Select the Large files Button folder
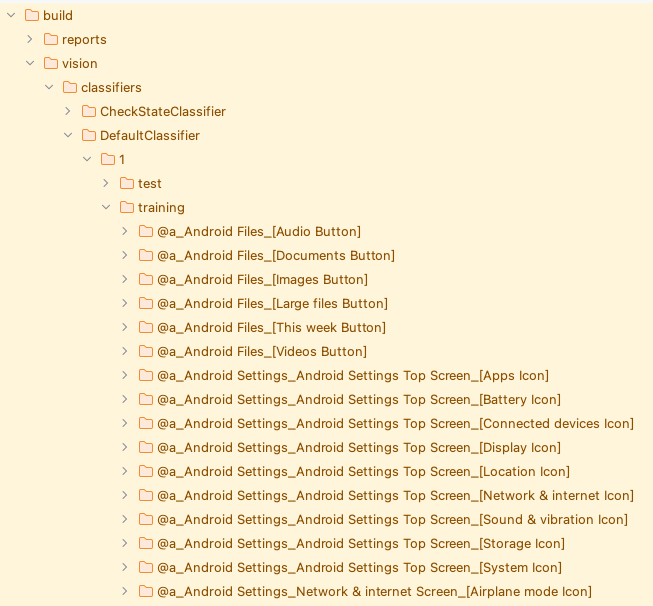The width and height of the screenshot is (653, 606). coord(263,304)
